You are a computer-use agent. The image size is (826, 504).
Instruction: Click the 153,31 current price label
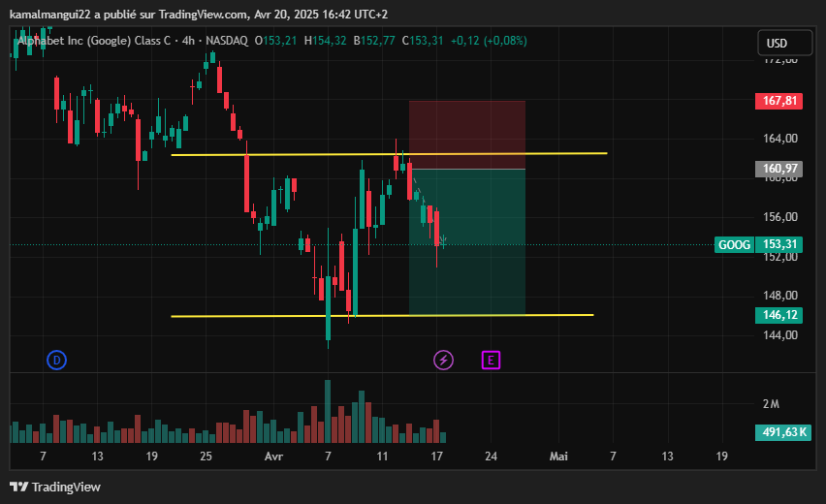point(778,244)
